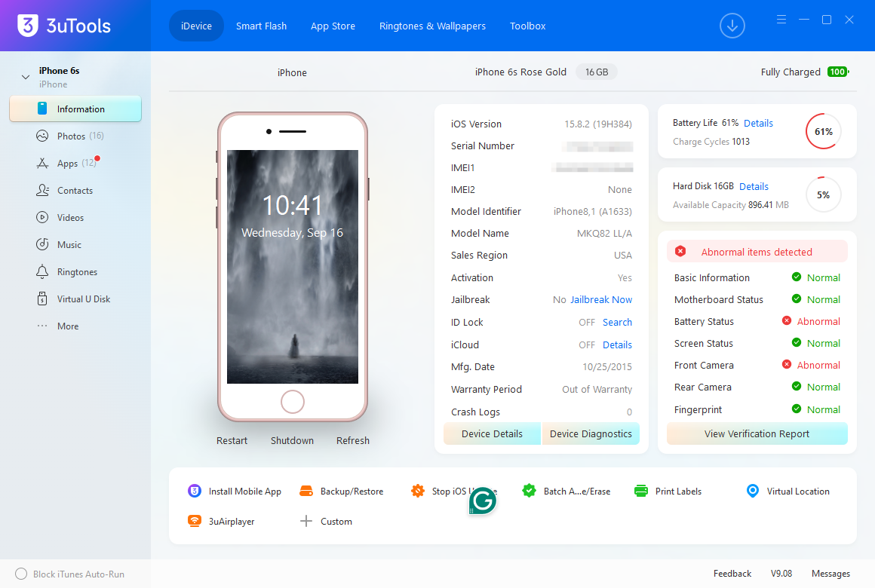Click the More ellipsis icon in sidebar
This screenshot has width=875, height=588.
[x=42, y=326]
